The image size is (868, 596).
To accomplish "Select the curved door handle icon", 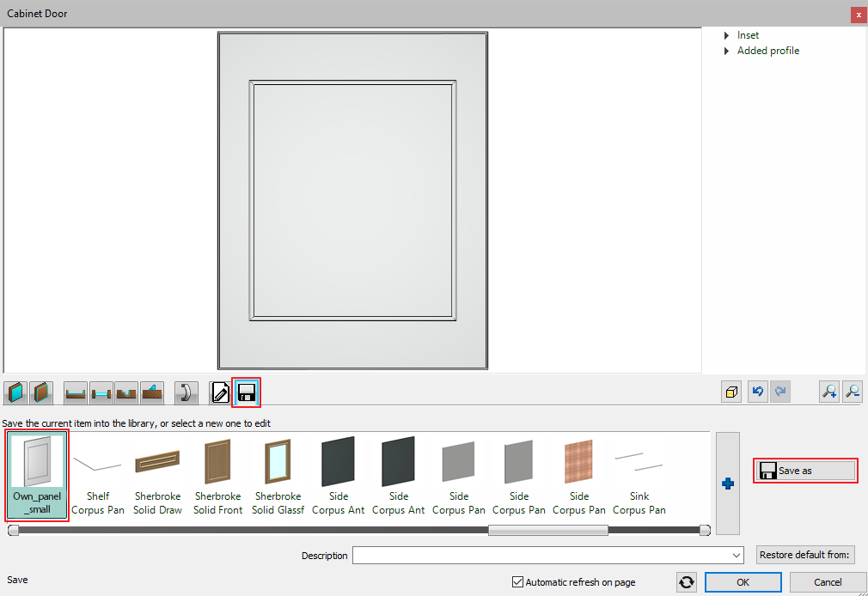I will (186, 393).
